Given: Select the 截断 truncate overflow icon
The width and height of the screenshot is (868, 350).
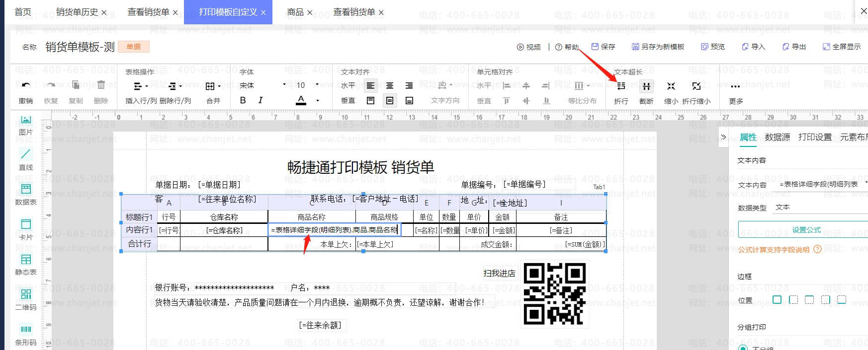Looking at the screenshot, I should click(x=646, y=86).
